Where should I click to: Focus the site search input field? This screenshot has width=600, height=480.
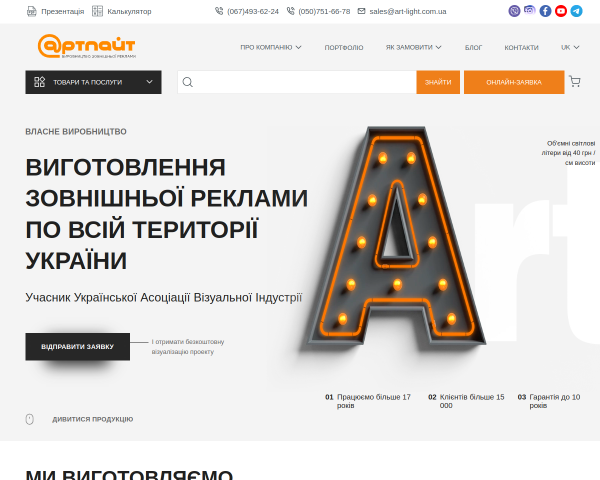click(297, 82)
